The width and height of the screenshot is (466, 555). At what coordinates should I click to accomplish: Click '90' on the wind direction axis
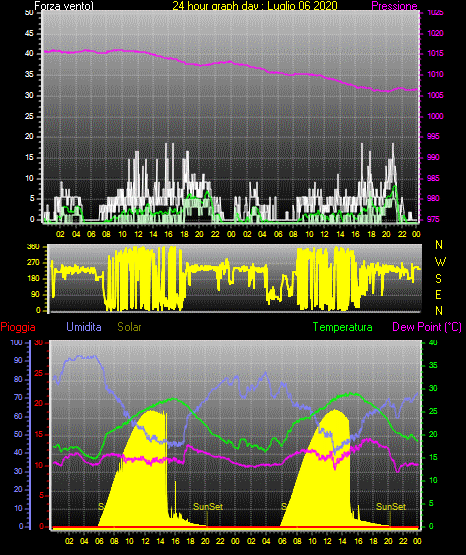[35, 294]
